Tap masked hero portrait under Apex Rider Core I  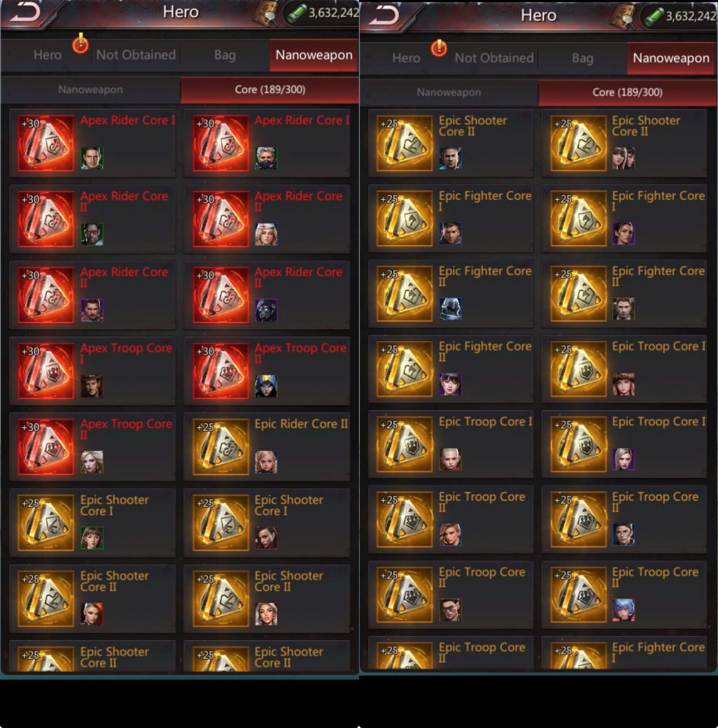coord(266,158)
